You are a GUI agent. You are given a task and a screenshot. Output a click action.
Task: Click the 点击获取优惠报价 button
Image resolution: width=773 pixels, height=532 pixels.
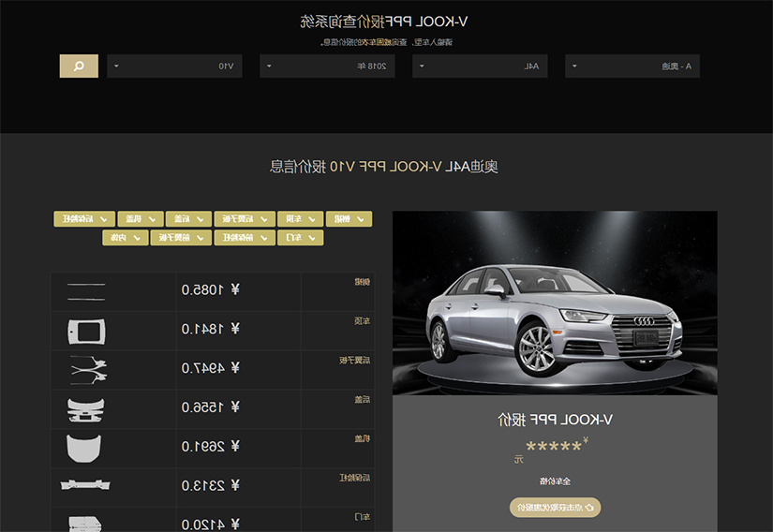555,508
